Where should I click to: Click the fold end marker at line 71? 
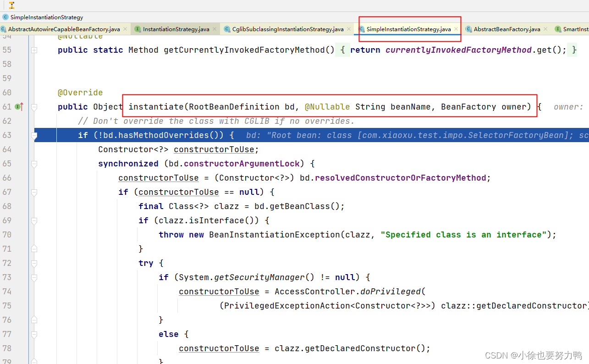pos(34,249)
